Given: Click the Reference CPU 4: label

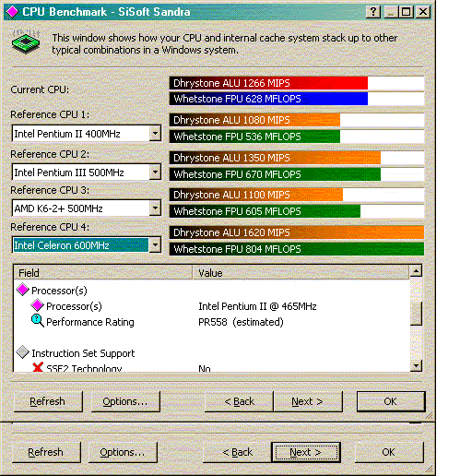Looking at the screenshot, I should tap(50, 227).
